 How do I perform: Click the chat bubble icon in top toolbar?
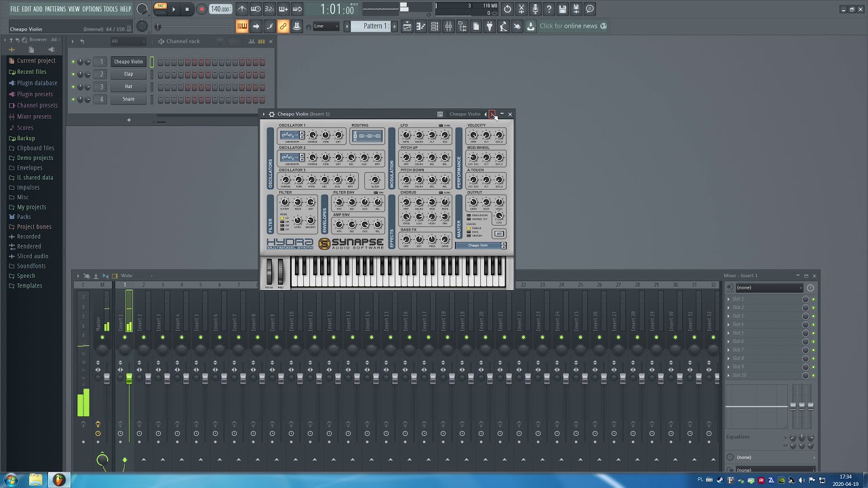[589, 9]
